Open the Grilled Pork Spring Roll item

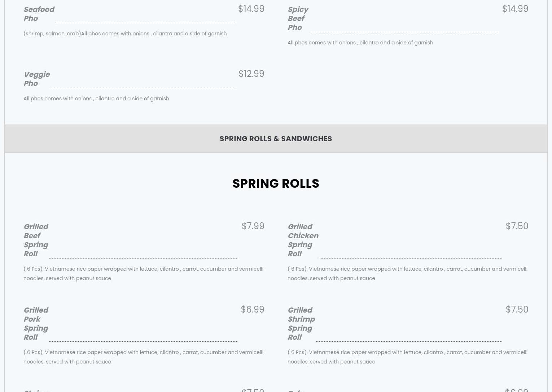click(36, 323)
